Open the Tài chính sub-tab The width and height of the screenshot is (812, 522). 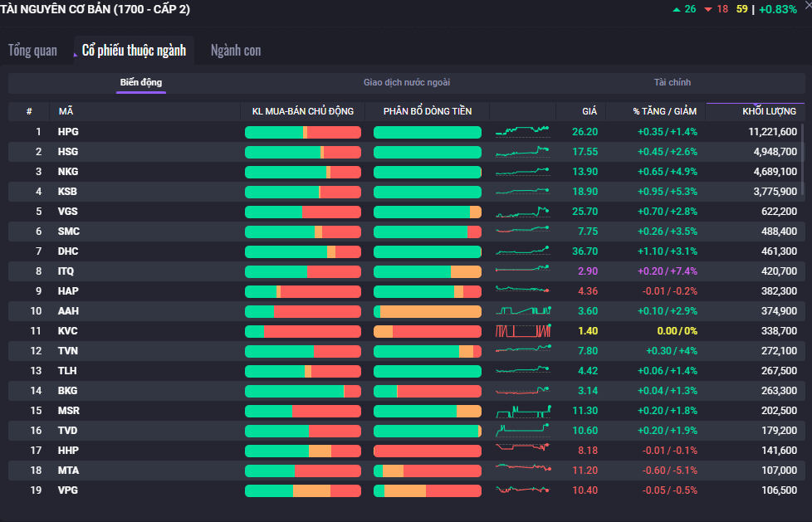click(x=672, y=83)
